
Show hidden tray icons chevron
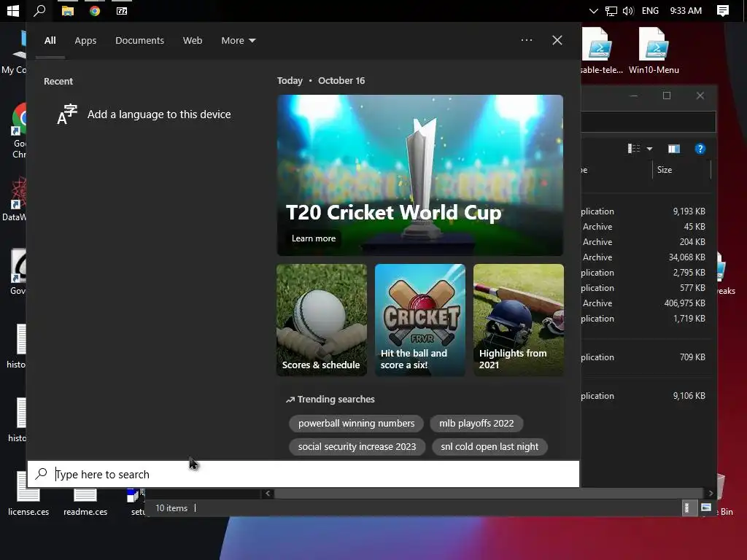tap(593, 10)
